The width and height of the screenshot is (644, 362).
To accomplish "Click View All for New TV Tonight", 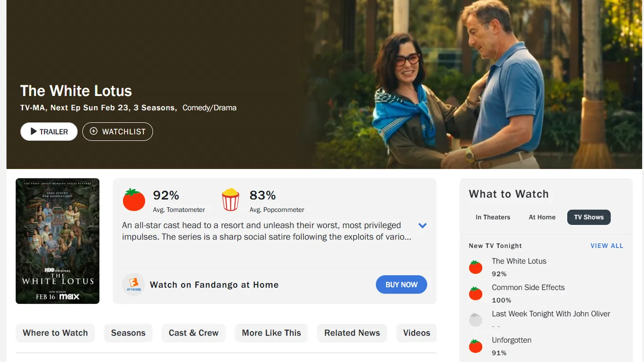I will [607, 246].
